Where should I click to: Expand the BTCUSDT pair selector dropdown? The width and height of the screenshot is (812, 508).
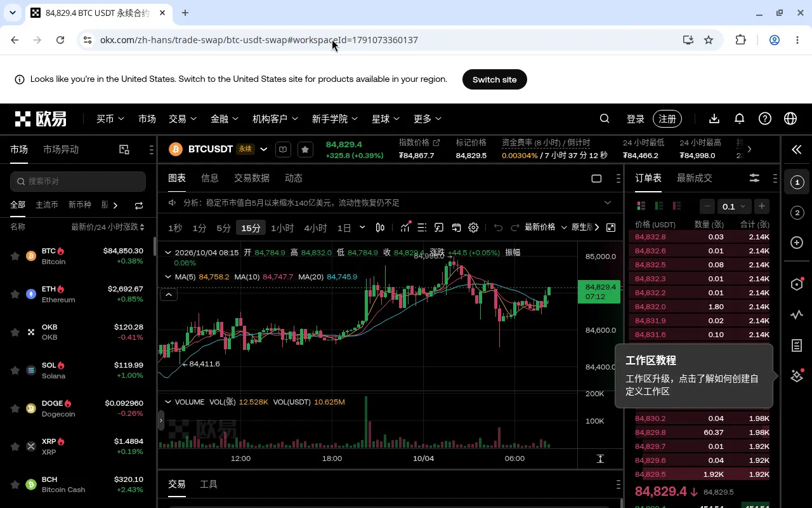tap(264, 149)
